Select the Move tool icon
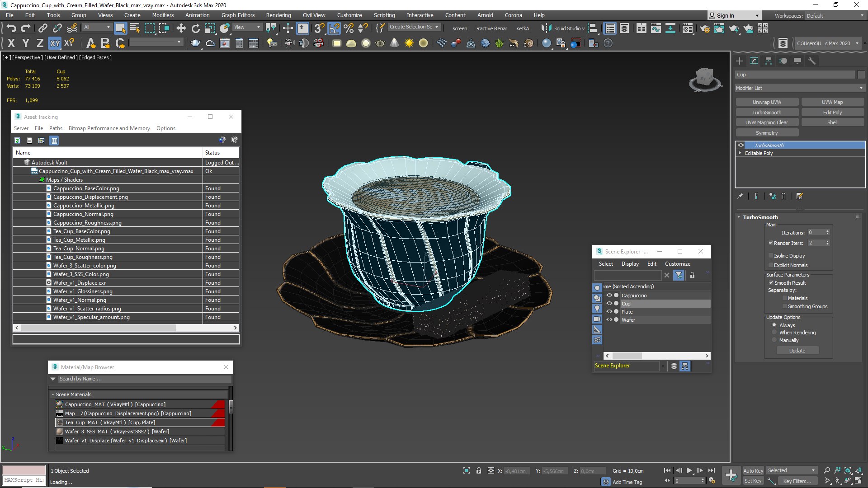 pyautogui.click(x=181, y=28)
